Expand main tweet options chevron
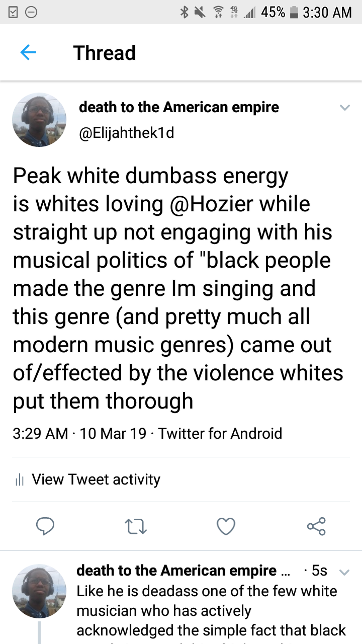 click(344, 107)
